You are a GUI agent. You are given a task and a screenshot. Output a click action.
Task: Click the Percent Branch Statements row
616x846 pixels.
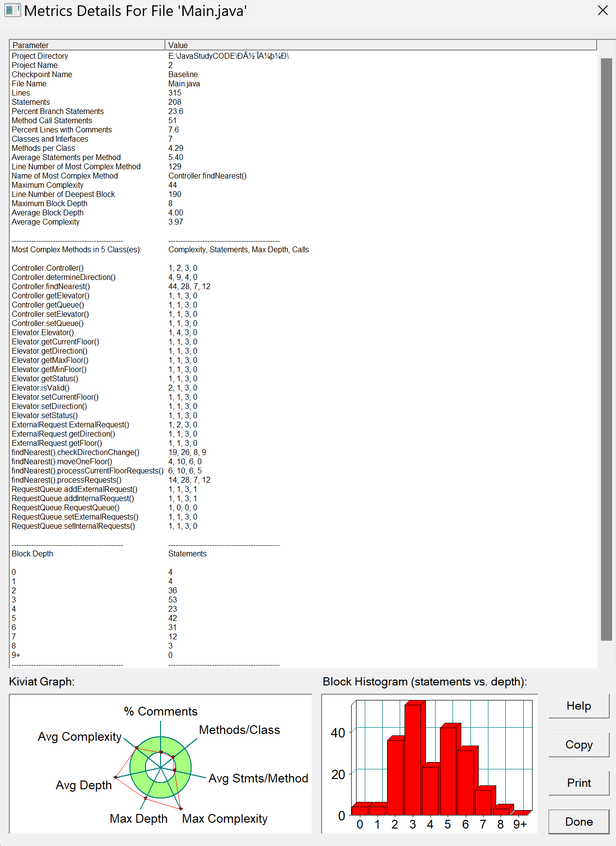coord(303,112)
